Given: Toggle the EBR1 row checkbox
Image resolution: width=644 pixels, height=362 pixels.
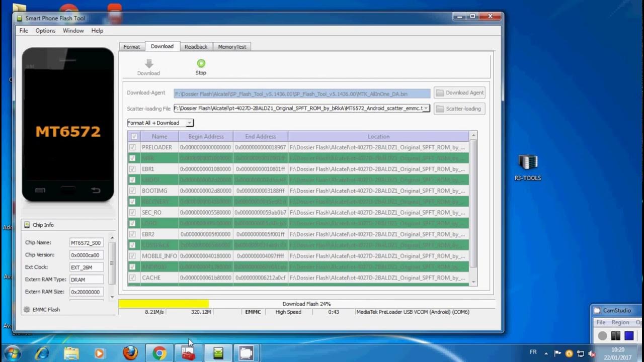Looking at the screenshot, I should tap(132, 169).
